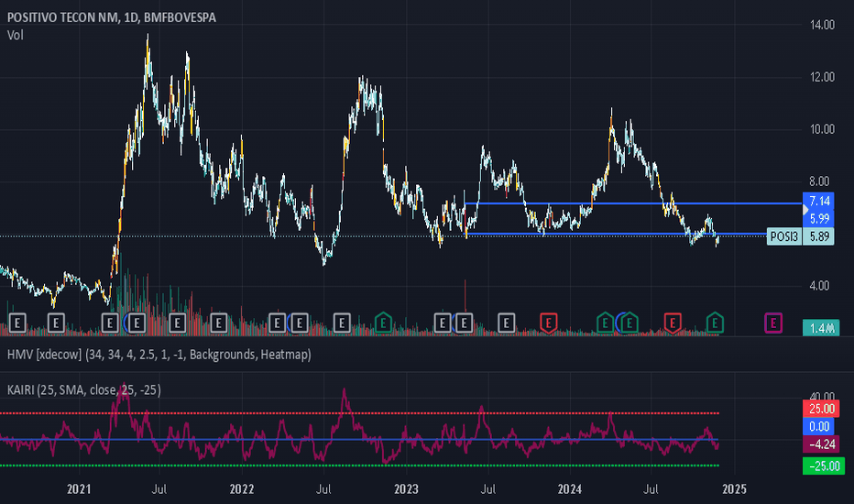
Task: Click the 5.89 last price label
Action: tap(818, 236)
